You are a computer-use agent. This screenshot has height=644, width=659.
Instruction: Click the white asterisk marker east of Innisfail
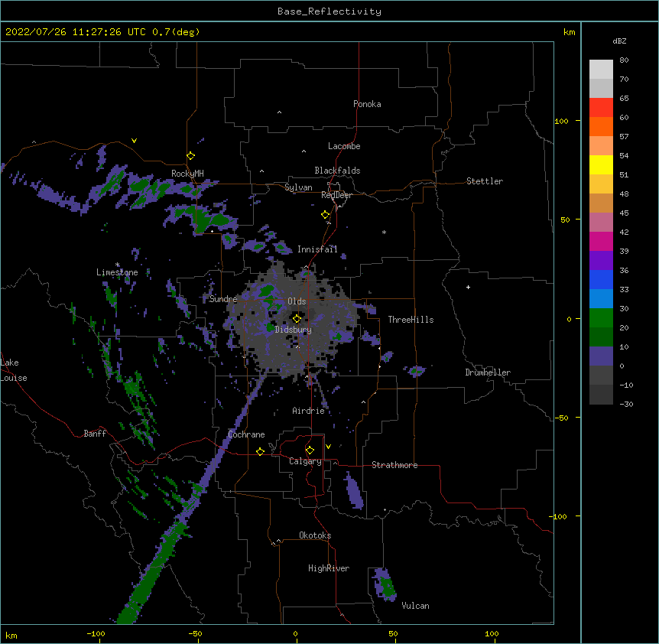point(384,232)
